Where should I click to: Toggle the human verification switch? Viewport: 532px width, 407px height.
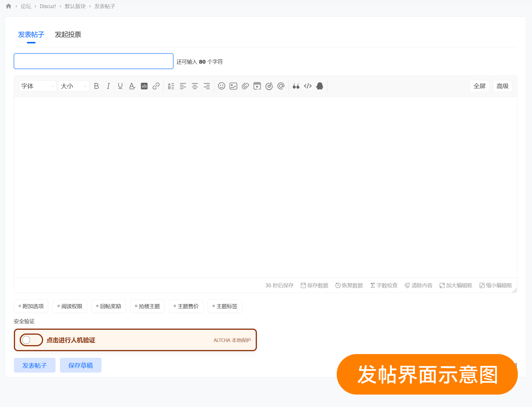click(31, 340)
